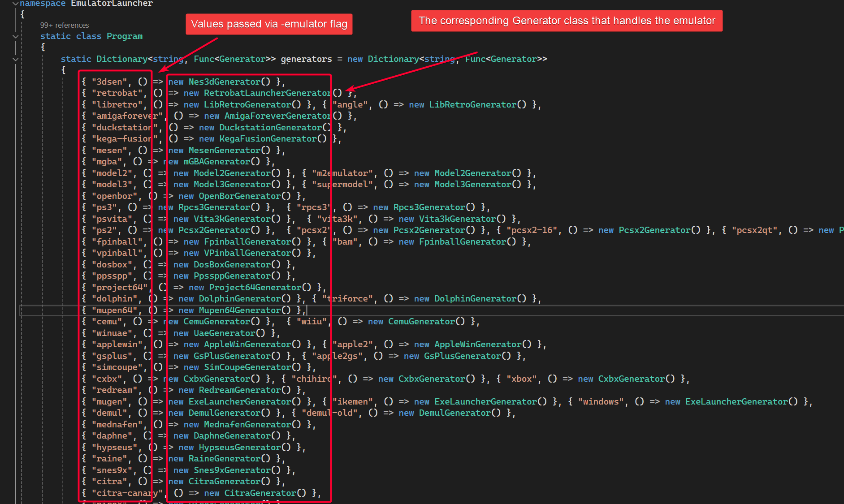Click the OpenBorGenerator class name
This screenshot has height=504, width=844.
point(240,196)
